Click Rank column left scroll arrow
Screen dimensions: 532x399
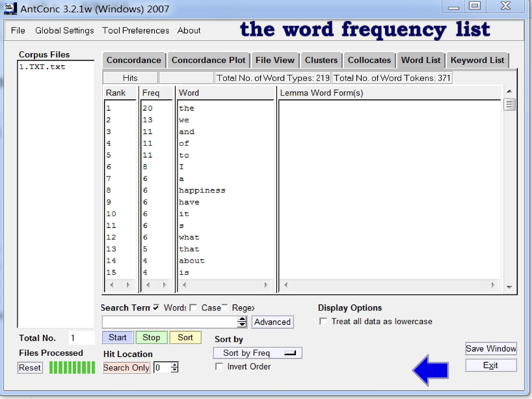(111, 285)
